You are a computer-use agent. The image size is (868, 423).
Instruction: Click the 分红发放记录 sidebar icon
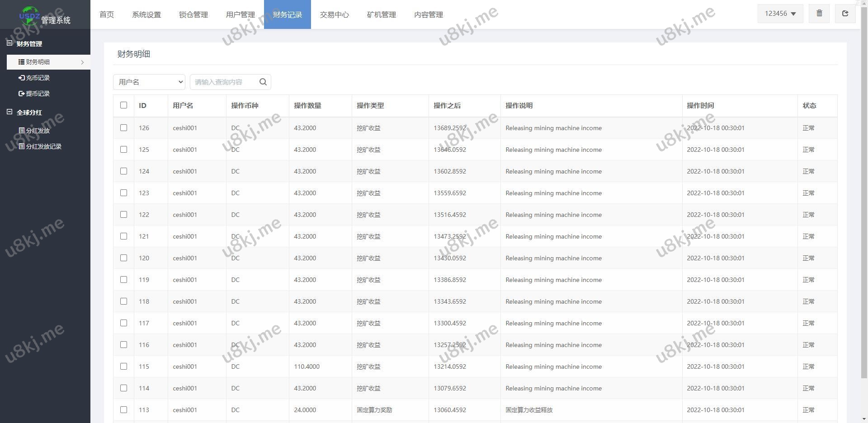coord(21,146)
